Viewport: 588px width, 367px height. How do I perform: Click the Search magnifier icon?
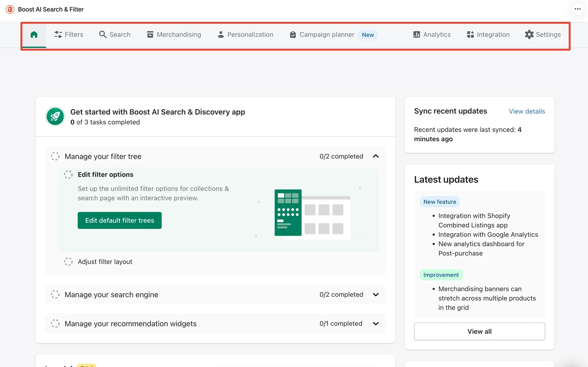click(103, 35)
